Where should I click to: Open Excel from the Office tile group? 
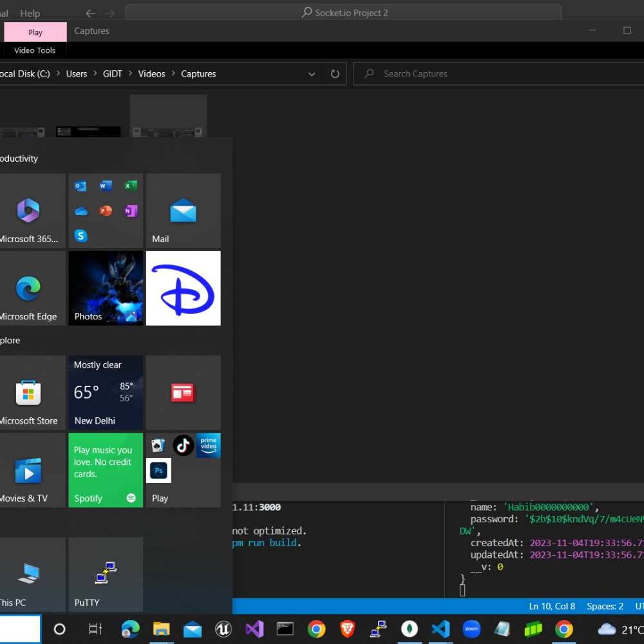pyautogui.click(x=131, y=186)
